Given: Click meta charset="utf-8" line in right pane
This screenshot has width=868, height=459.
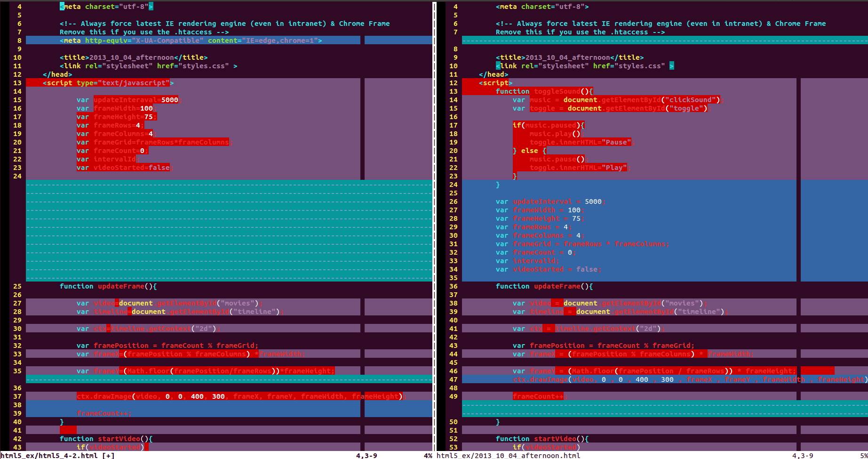Looking at the screenshot, I should (542, 7).
